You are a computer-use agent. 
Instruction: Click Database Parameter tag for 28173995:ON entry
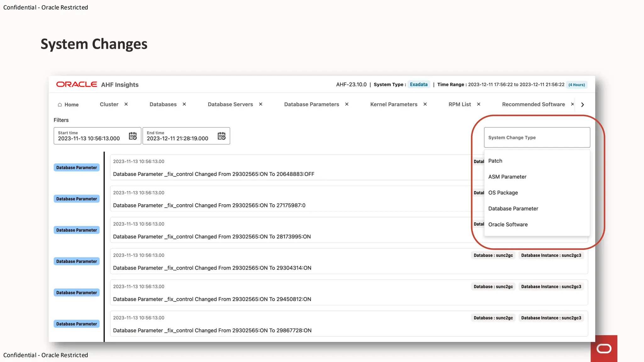(x=76, y=230)
